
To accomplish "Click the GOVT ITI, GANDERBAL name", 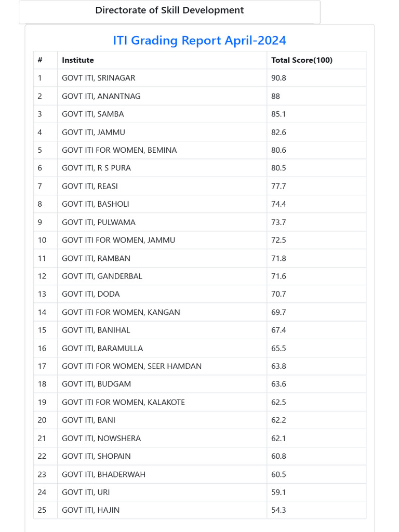I will click(102, 276).
